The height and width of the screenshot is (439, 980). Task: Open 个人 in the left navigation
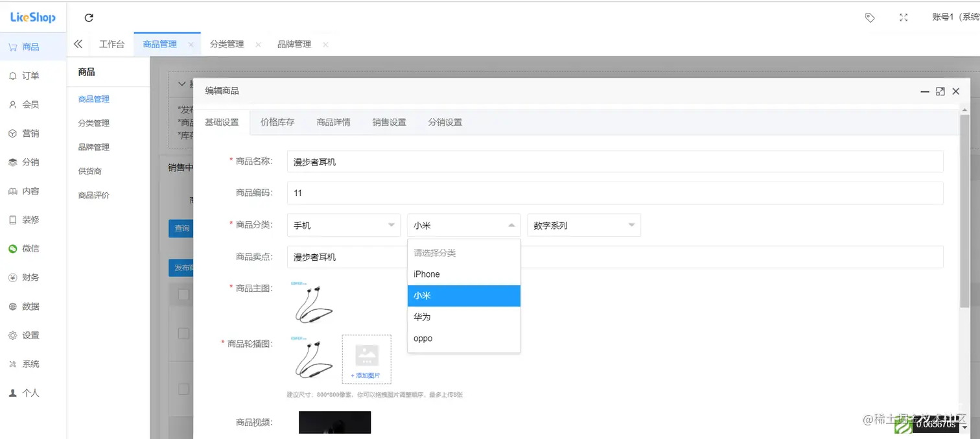coord(33,393)
